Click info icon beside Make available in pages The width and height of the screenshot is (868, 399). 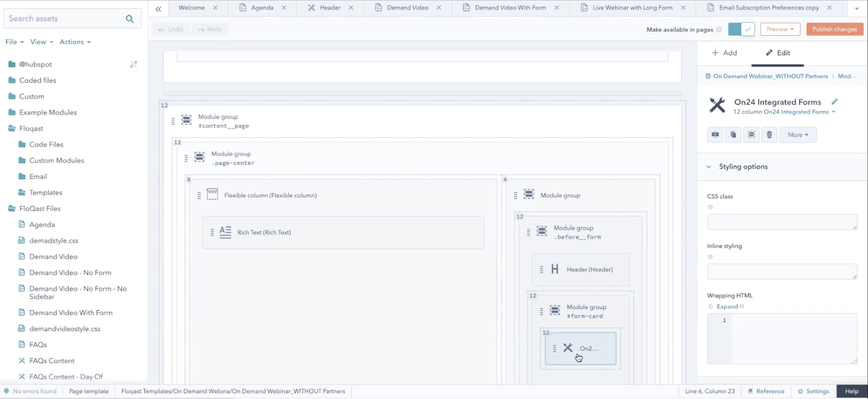[x=719, y=30]
